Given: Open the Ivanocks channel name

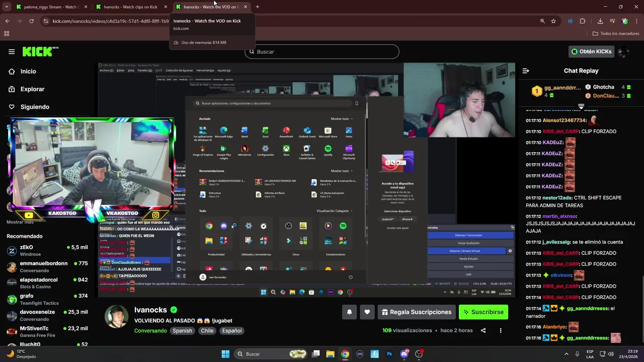Looking at the screenshot, I should pos(150,310).
